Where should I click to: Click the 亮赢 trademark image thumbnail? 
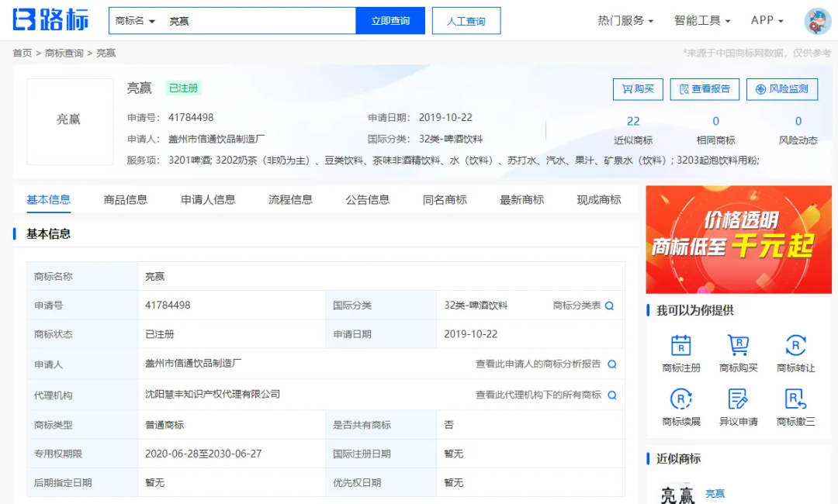pyautogui.click(x=70, y=121)
